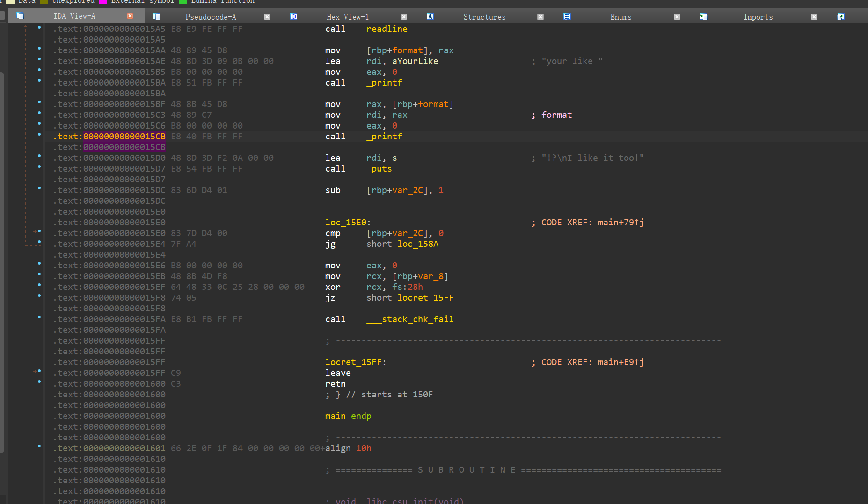Close the Imports tab

814,17
